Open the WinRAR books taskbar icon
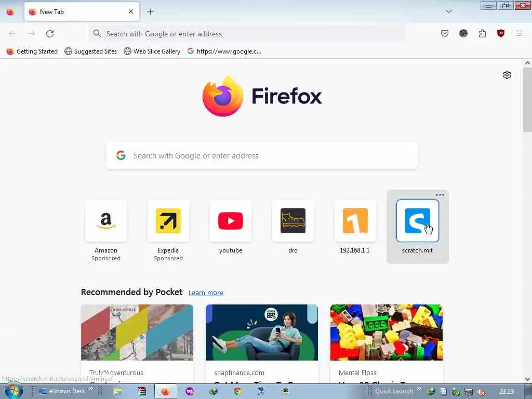This screenshot has width=532, height=399. (x=141, y=392)
